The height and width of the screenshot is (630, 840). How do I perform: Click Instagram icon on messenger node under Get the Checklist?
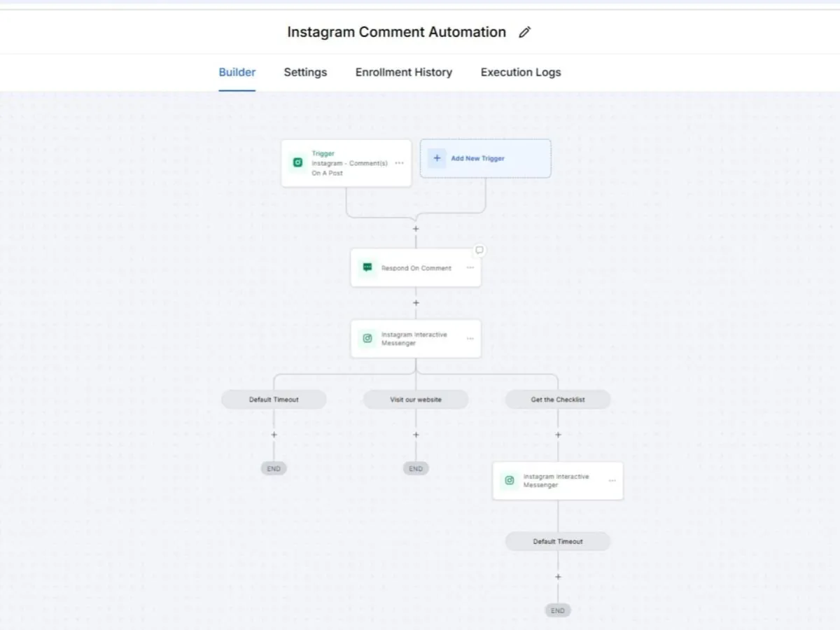(510, 481)
